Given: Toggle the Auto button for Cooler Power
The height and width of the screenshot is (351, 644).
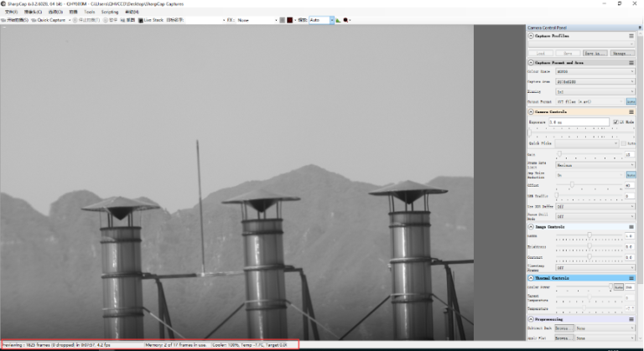Looking at the screenshot, I should click(617, 287).
